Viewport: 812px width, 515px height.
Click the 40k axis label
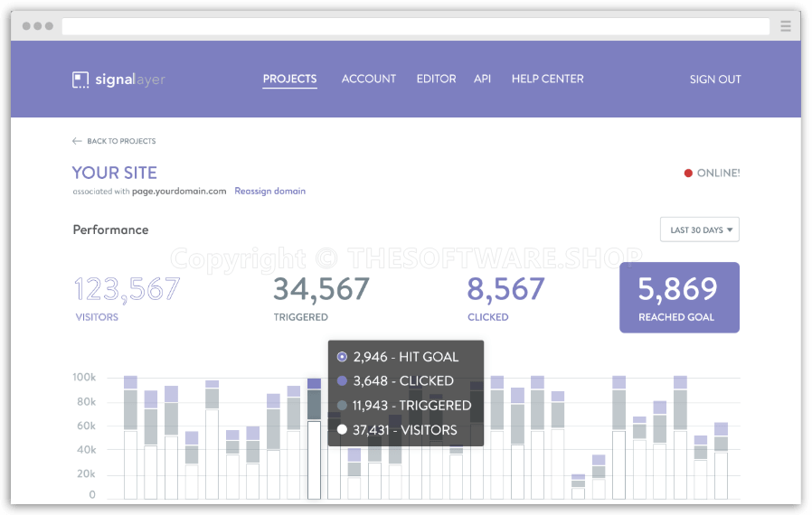(86, 450)
